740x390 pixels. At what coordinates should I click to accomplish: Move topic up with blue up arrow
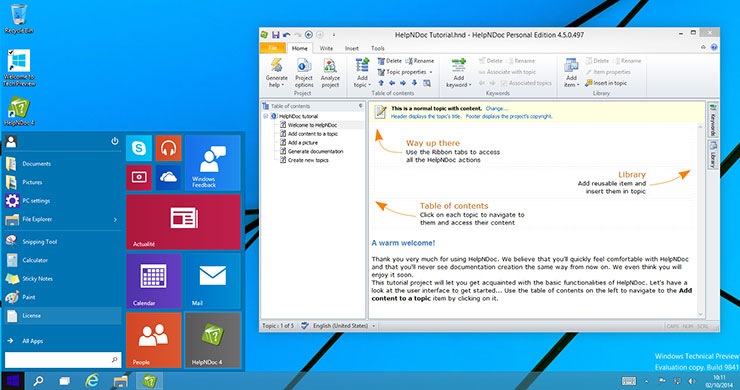[381, 83]
